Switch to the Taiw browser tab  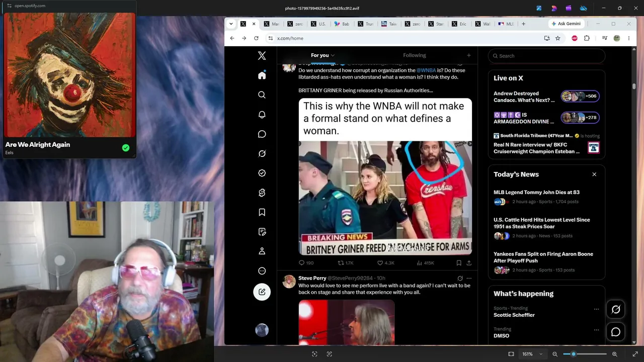point(389,24)
